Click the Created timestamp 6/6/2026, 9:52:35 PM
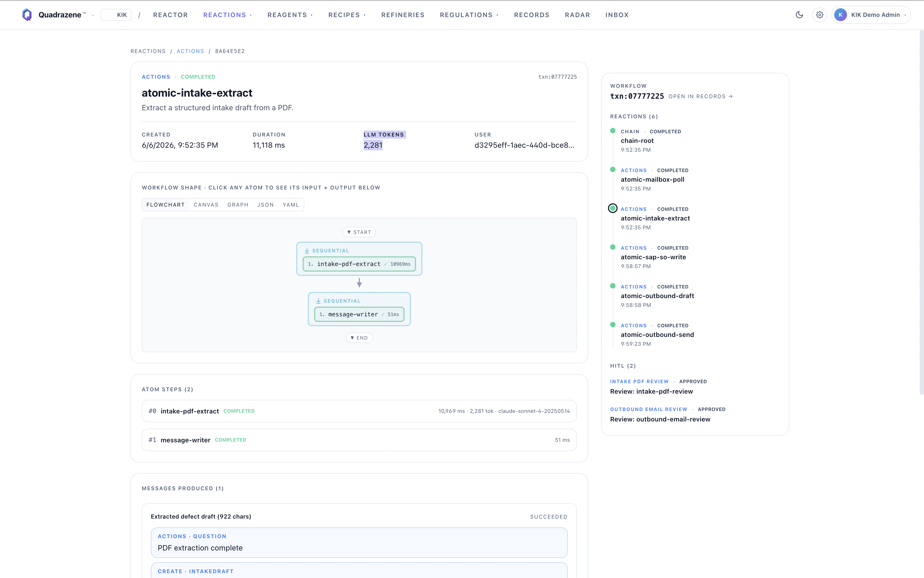The image size is (924, 578). coord(180,145)
